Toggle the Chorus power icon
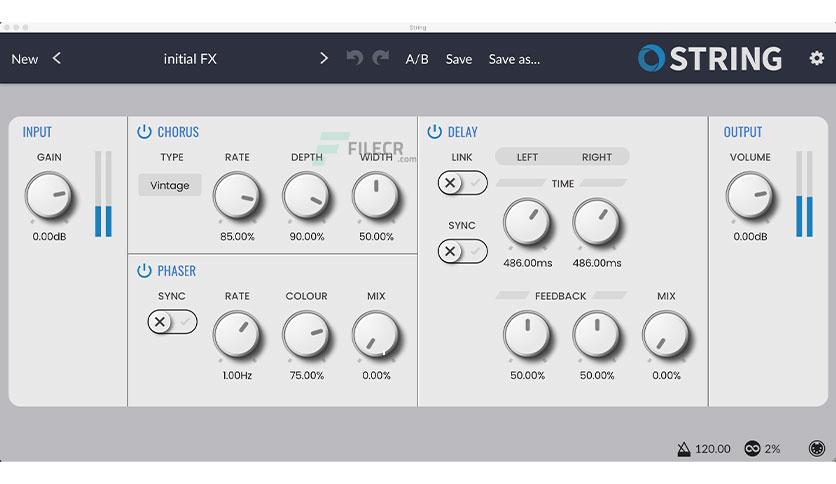 point(144,132)
